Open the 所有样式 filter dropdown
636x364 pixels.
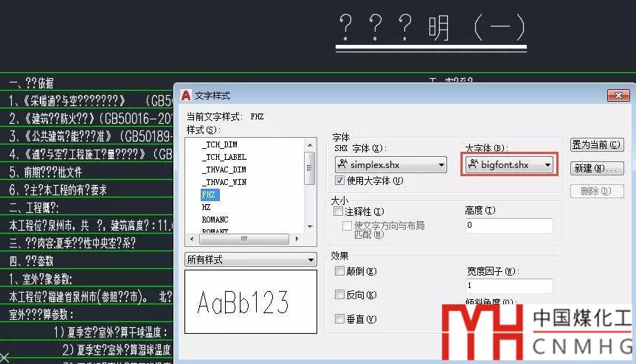310,260
